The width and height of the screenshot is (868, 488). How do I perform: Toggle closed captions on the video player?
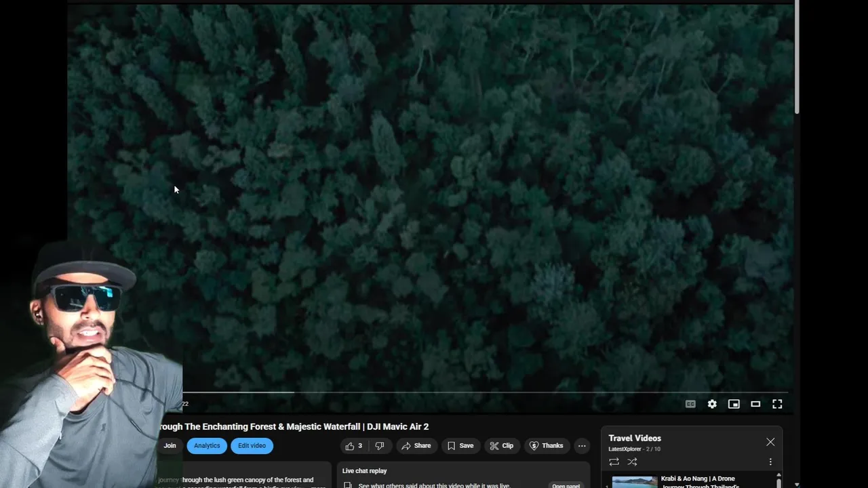tap(690, 404)
